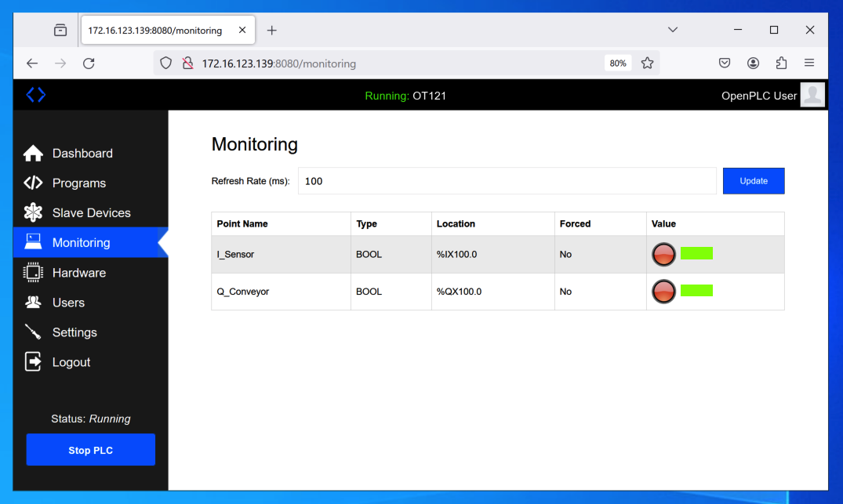Click the I_Sensor red indicator light
The image size is (843, 504).
click(663, 254)
